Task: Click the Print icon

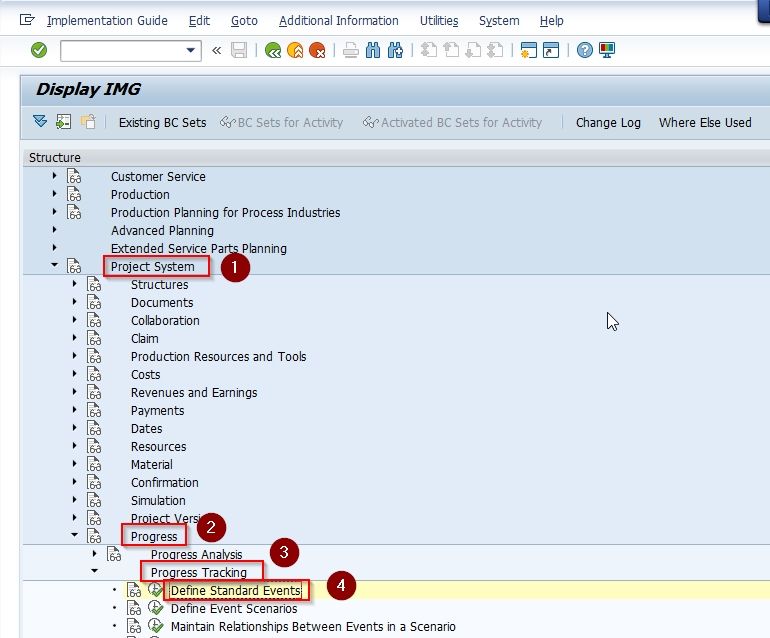Action: coord(351,50)
